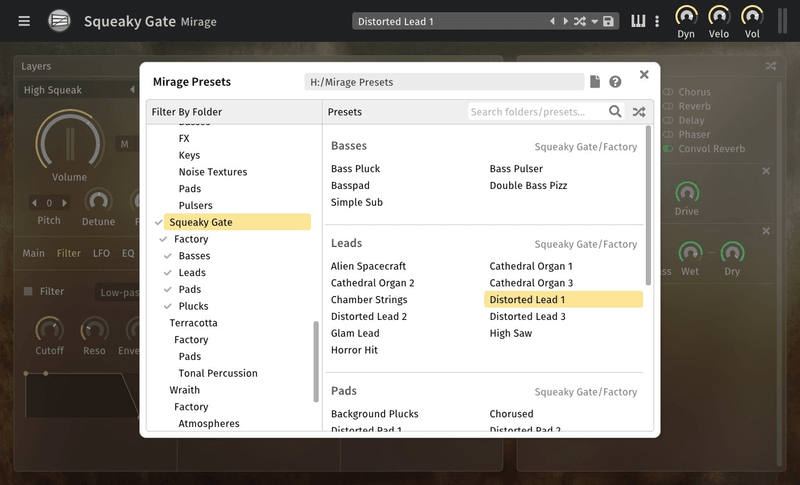Image resolution: width=800 pixels, height=485 pixels.
Task: Save the current preset with disk icon
Action: (x=609, y=21)
